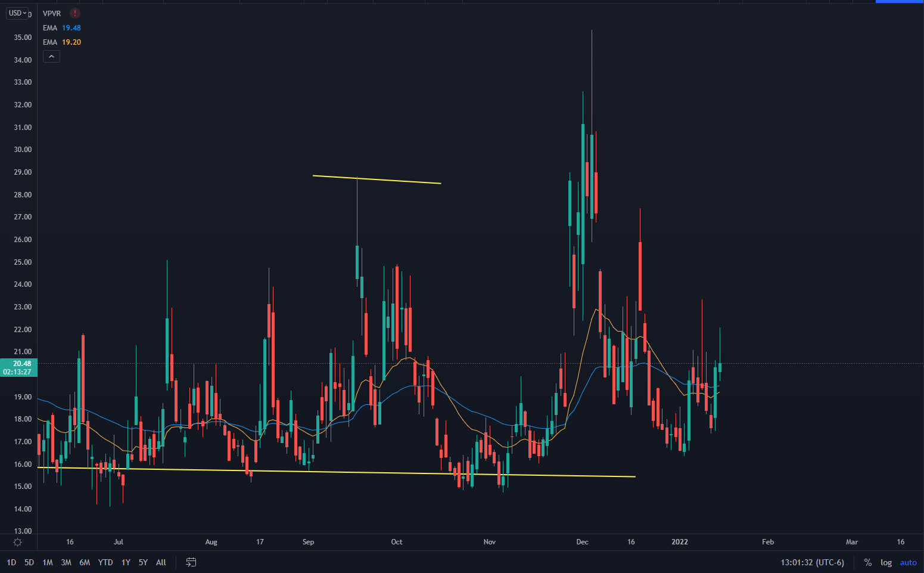This screenshot has width=924, height=573.
Task: Click the Mar label on time axis
Action: (852, 542)
